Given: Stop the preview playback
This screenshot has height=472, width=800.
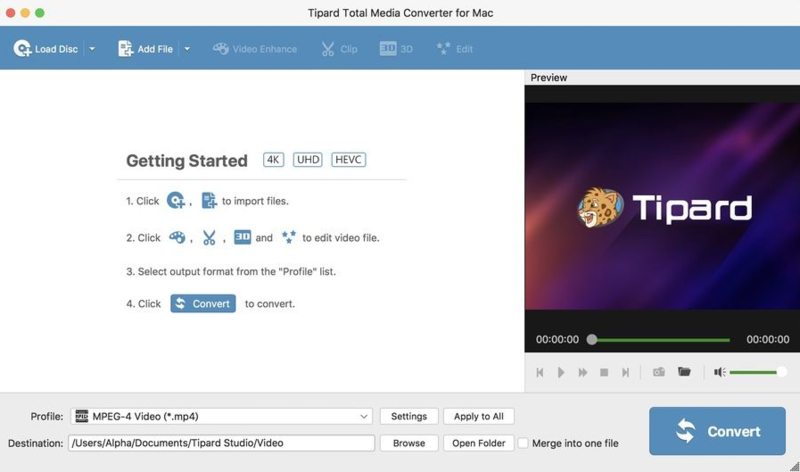Looking at the screenshot, I should [604, 372].
